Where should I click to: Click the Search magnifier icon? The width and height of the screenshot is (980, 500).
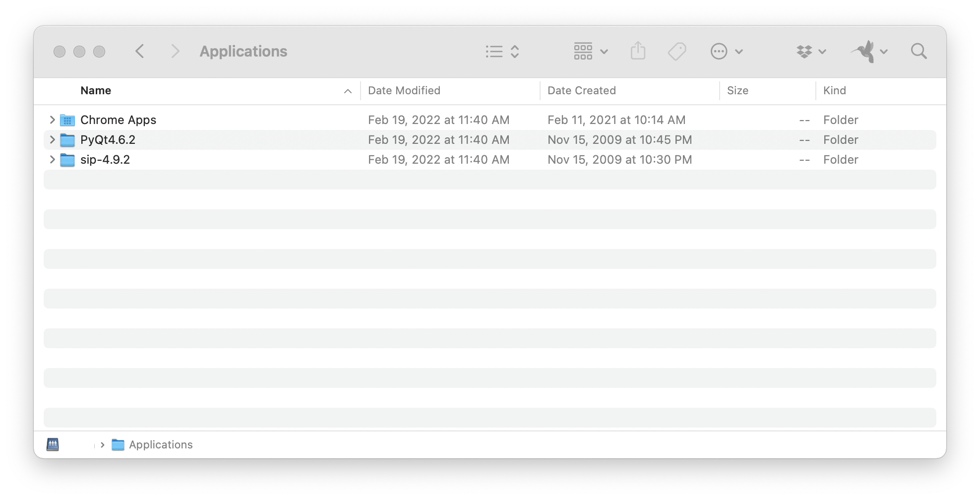coord(919,51)
